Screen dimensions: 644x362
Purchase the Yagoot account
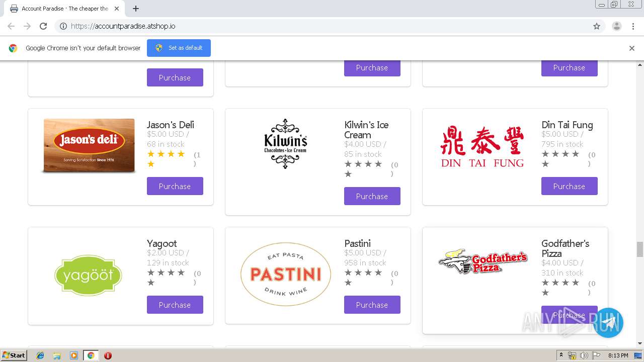[175, 305]
